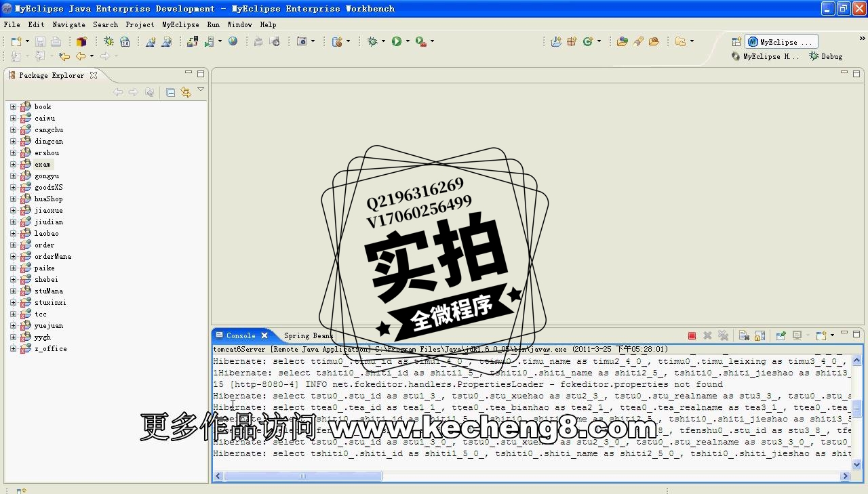
Task: Expand the huaShop project node
Action: 13,199
